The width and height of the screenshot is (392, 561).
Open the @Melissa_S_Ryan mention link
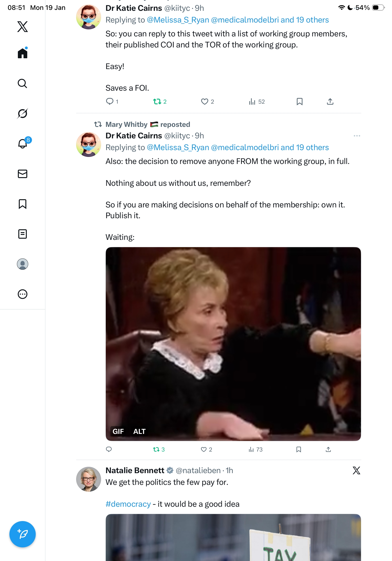tap(178, 147)
